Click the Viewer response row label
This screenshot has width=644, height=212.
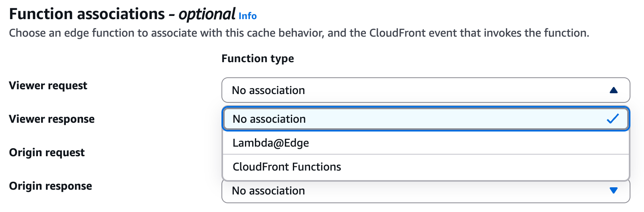[x=52, y=119]
